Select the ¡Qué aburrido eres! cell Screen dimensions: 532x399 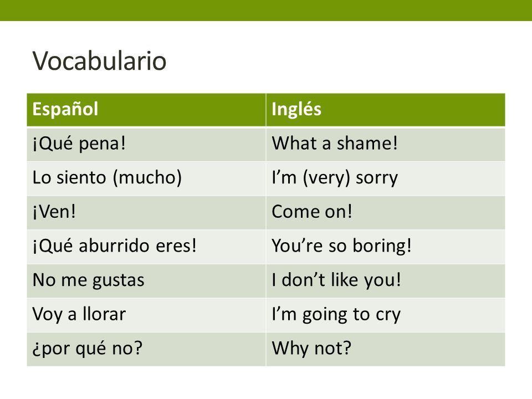point(146,247)
